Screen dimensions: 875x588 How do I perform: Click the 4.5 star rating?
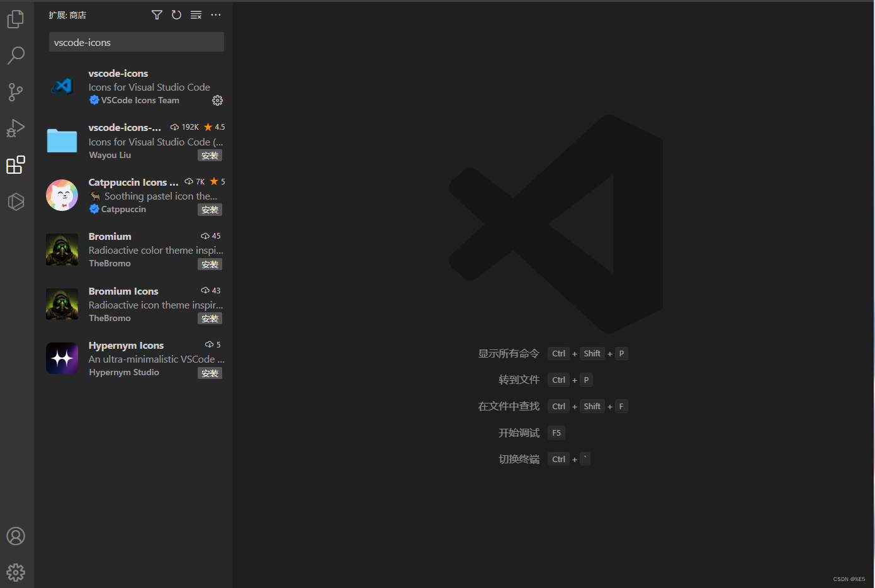pos(215,127)
